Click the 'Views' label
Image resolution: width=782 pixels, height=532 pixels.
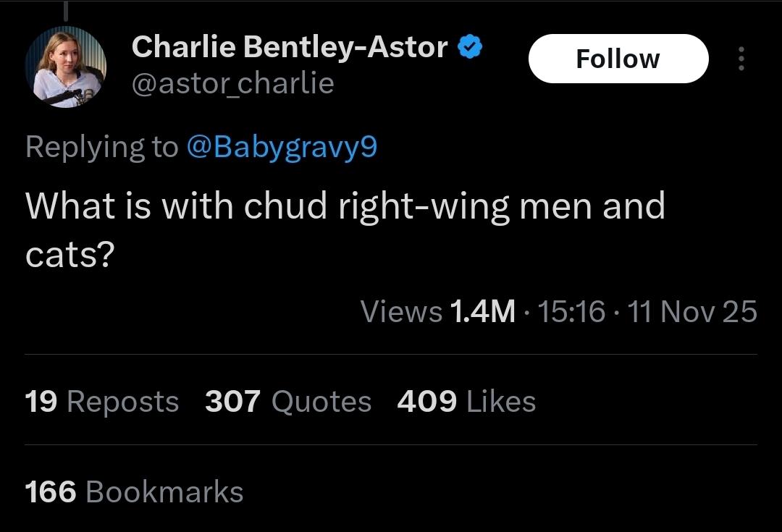tap(401, 312)
